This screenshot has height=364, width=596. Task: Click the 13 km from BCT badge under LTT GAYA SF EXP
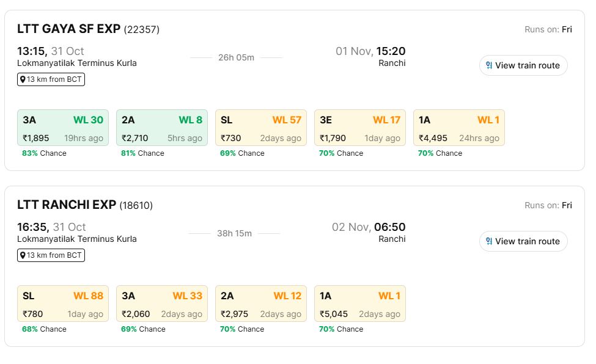(51, 79)
